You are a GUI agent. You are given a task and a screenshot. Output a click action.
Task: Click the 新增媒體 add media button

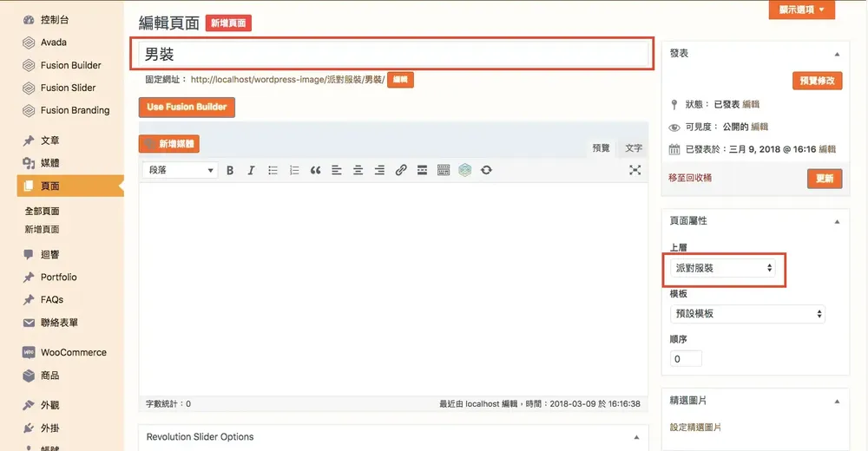[x=169, y=144]
